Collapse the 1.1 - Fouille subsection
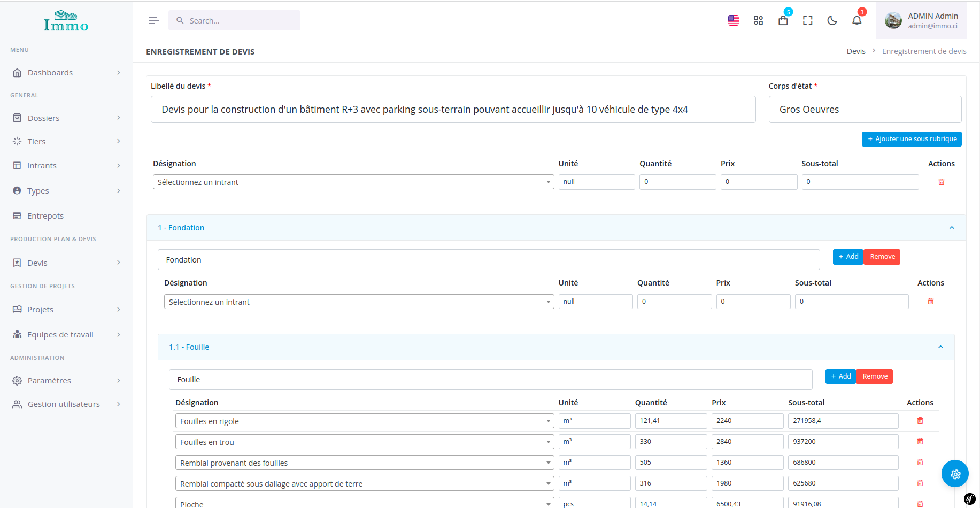This screenshot has height=508, width=980. [x=940, y=347]
